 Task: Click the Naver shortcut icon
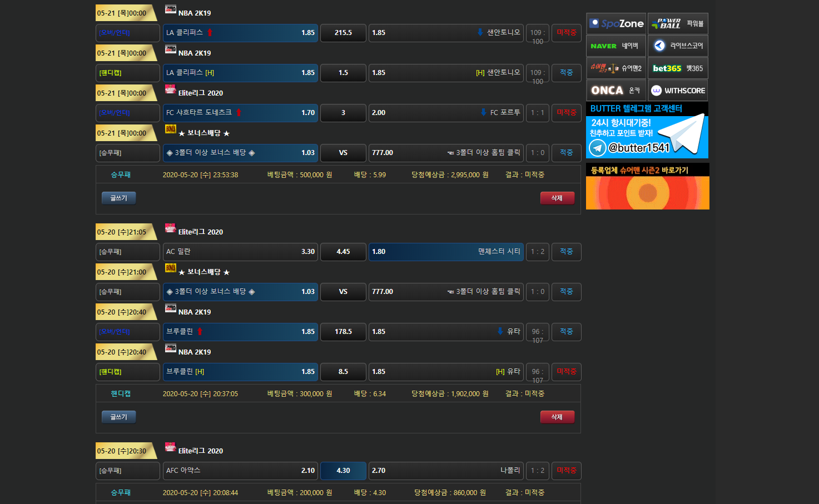click(616, 46)
